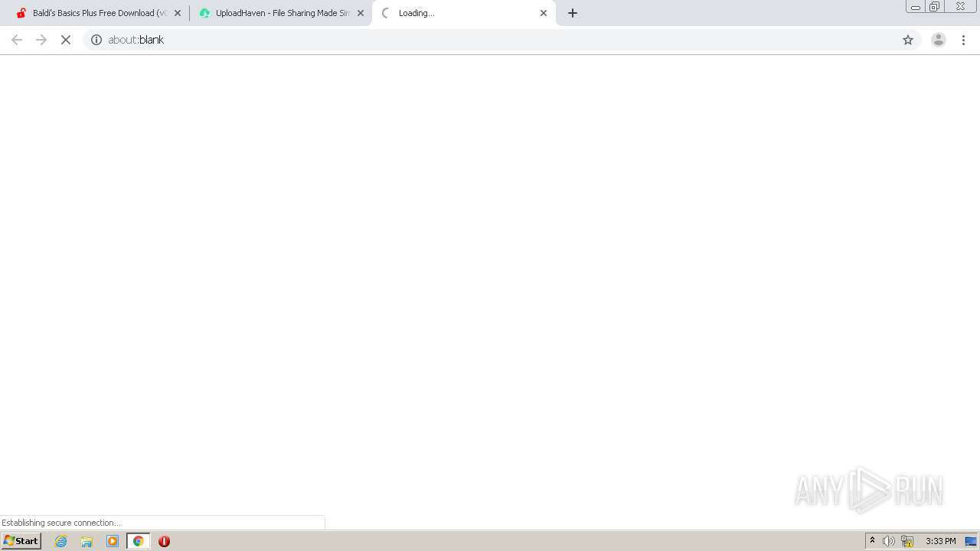
Task: Stop loading this page
Action: point(66,40)
